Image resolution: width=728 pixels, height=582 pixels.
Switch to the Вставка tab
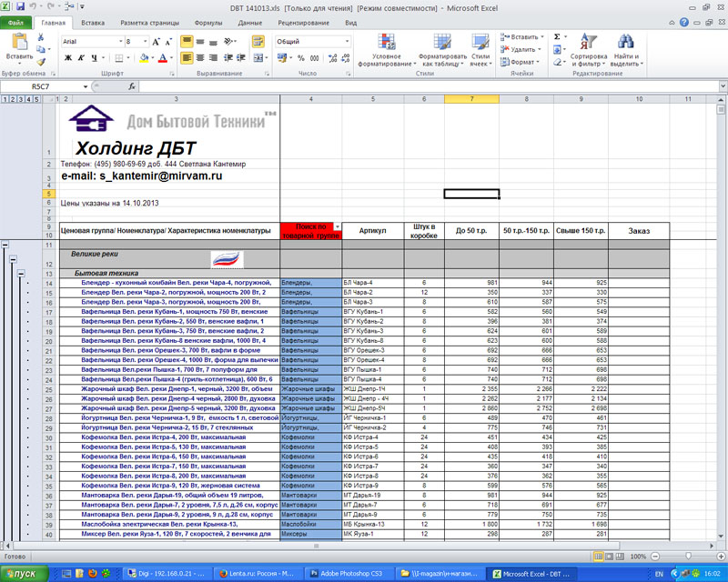click(x=93, y=23)
